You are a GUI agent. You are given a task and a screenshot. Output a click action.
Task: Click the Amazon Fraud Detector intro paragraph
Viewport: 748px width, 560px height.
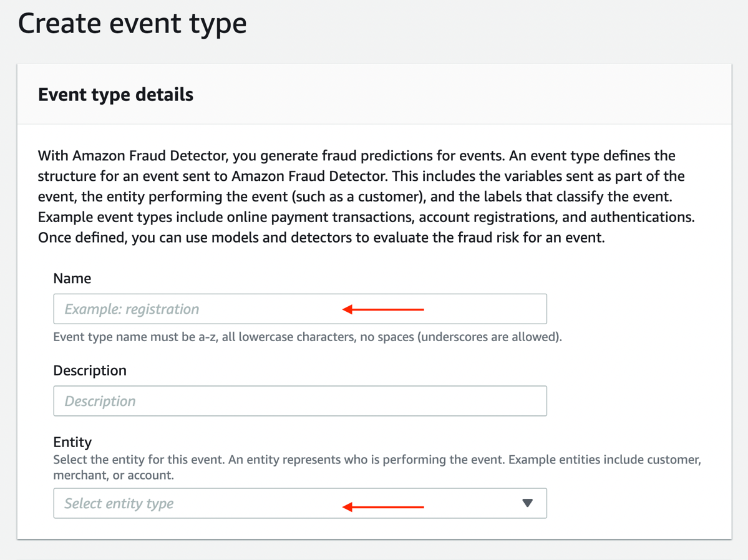pyautogui.click(x=366, y=196)
